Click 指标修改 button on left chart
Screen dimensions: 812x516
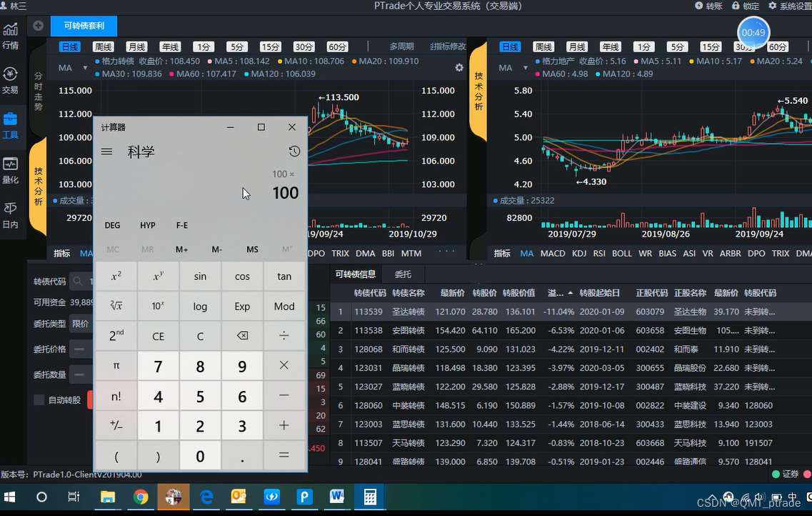448,46
